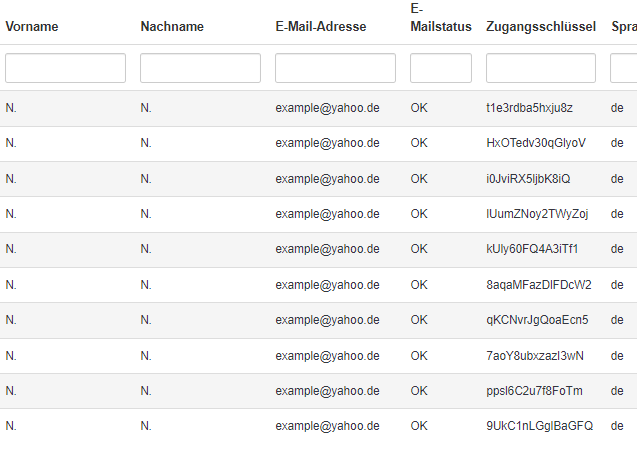Click access key 7aoY8ubxzazl3wN
The width and height of the screenshot is (637, 457).
tap(534, 356)
